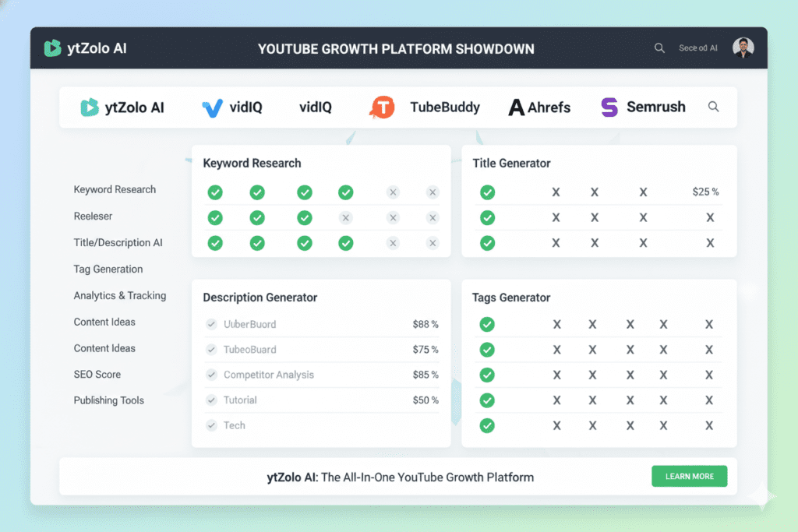Screen dimensions: 798x532
Task: Click the Tech row toggle in Description Generator
Action: [x=210, y=425]
